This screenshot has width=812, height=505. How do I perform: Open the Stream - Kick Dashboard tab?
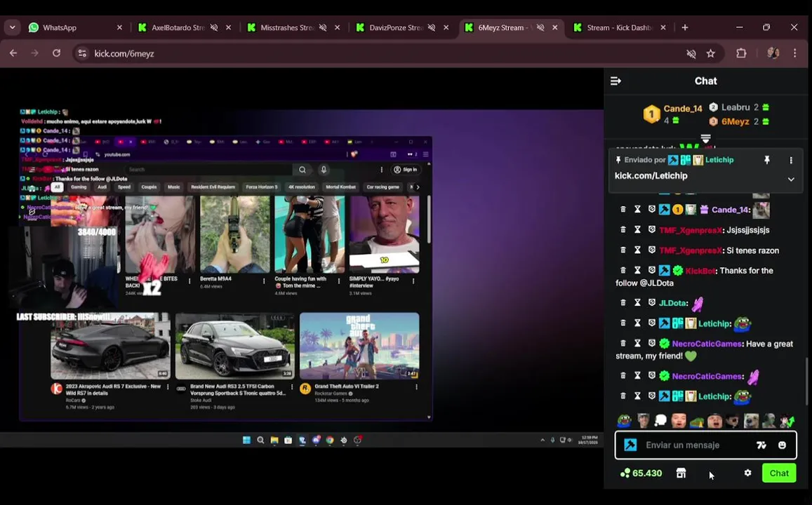[619, 27]
